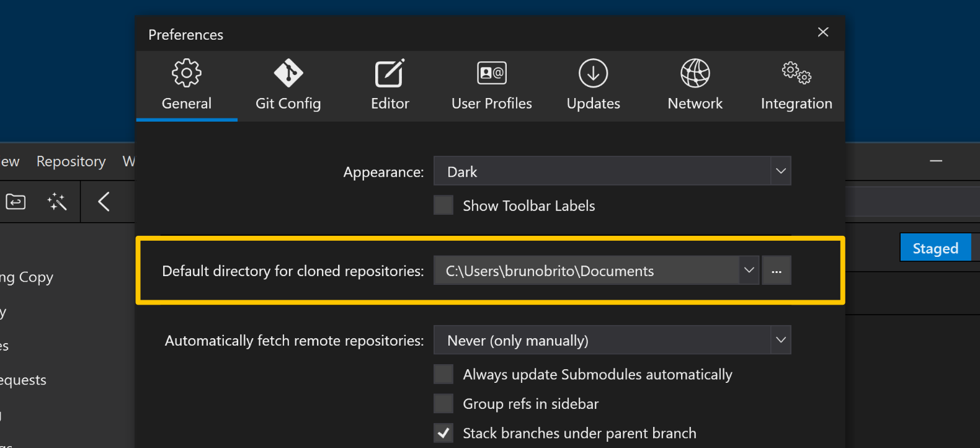Expand the default clone directory dropdown
The width and height of the screenshot is (980, 448).
[749, 270]
